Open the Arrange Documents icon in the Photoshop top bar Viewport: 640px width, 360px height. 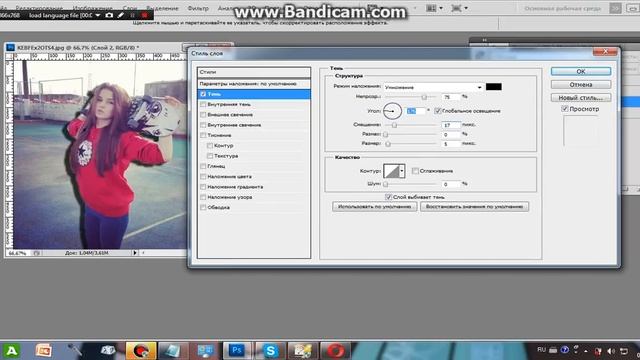coord(434,8)
